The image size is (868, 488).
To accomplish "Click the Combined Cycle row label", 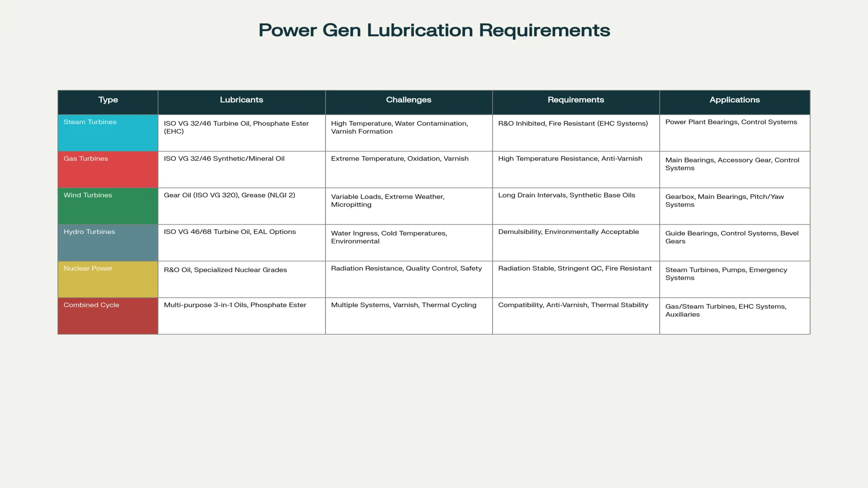I will tap(91, 305).
